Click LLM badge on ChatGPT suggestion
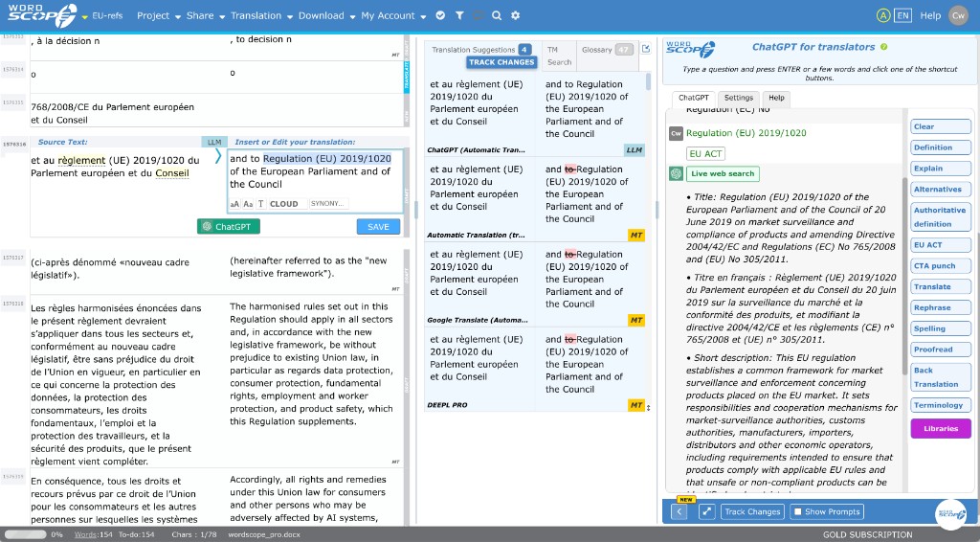 [x=634, y=150]
